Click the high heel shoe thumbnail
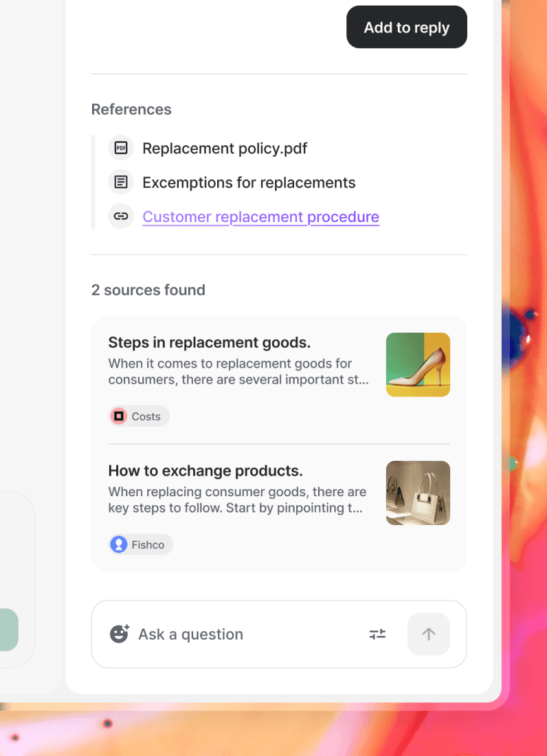The height and width of the screenshot is (756, 547). click(x=418, y=365)
